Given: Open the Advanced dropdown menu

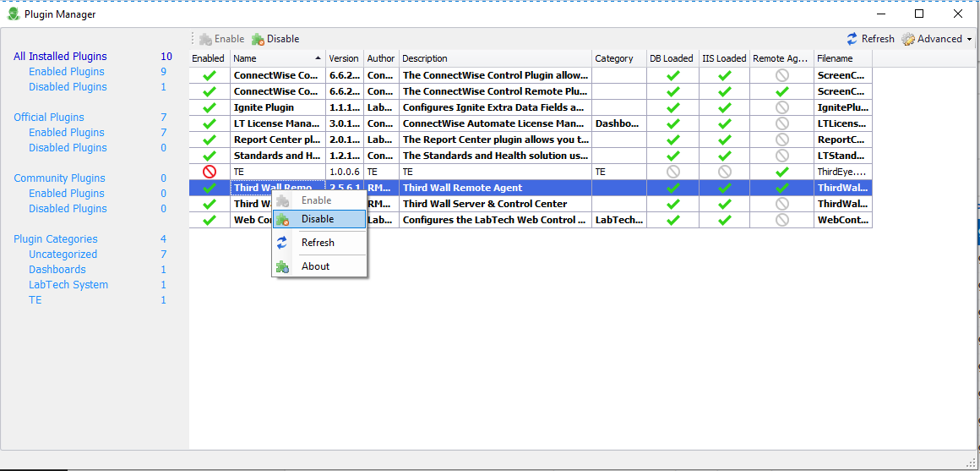Looking at the screenshot, I should [x=937, y=39].
